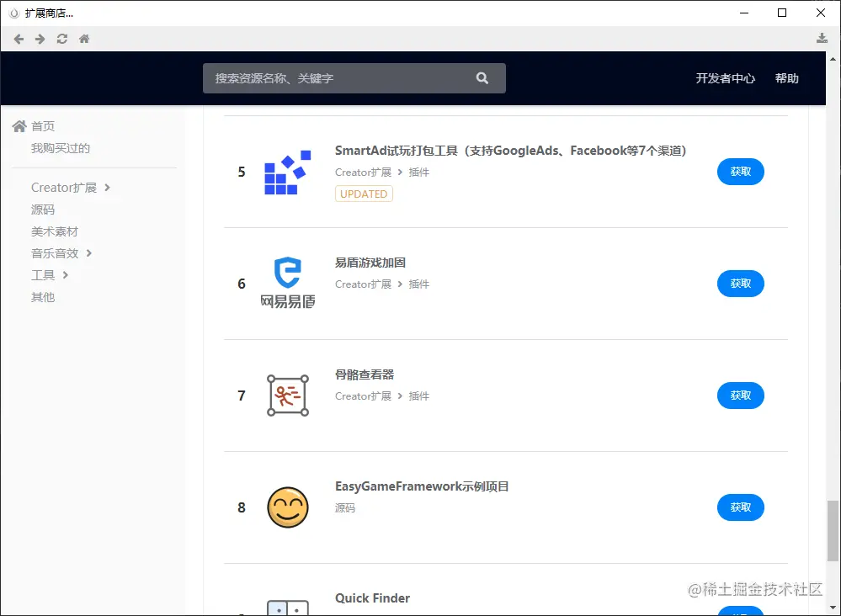Open the downloads icon in the toolbar
Screen dimensions: 841x616
coord(822,38)
